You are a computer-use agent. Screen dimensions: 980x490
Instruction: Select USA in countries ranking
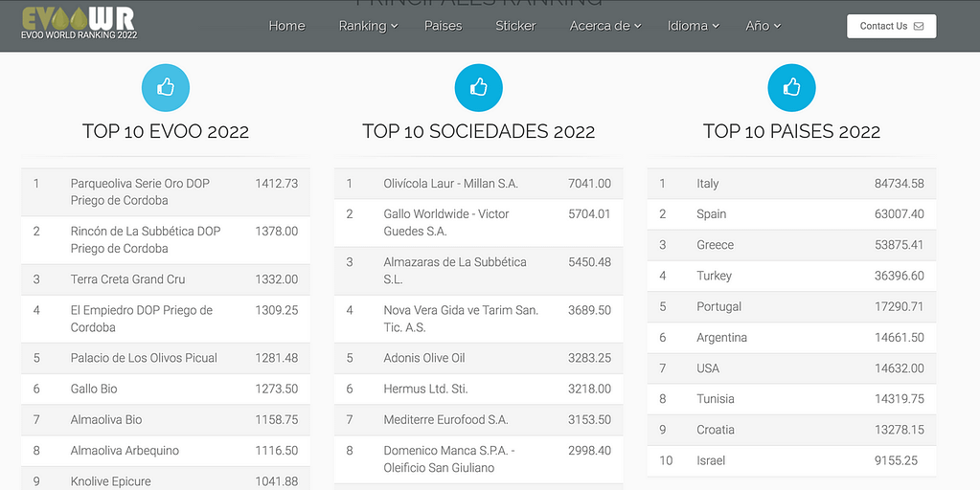coord(708,368)
